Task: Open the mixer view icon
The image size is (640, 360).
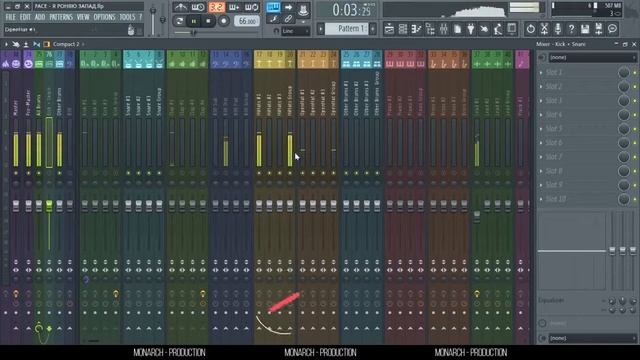Action: coord(444,29)
